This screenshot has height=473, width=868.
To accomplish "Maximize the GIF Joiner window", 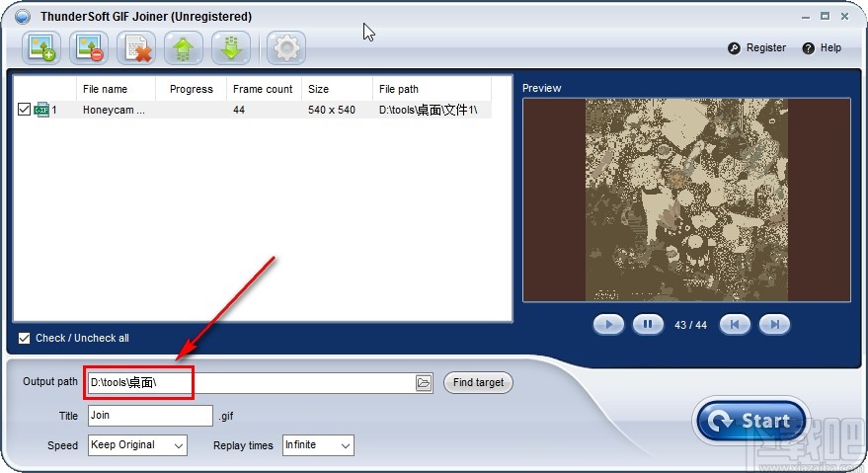I will (x=825, y=17).
